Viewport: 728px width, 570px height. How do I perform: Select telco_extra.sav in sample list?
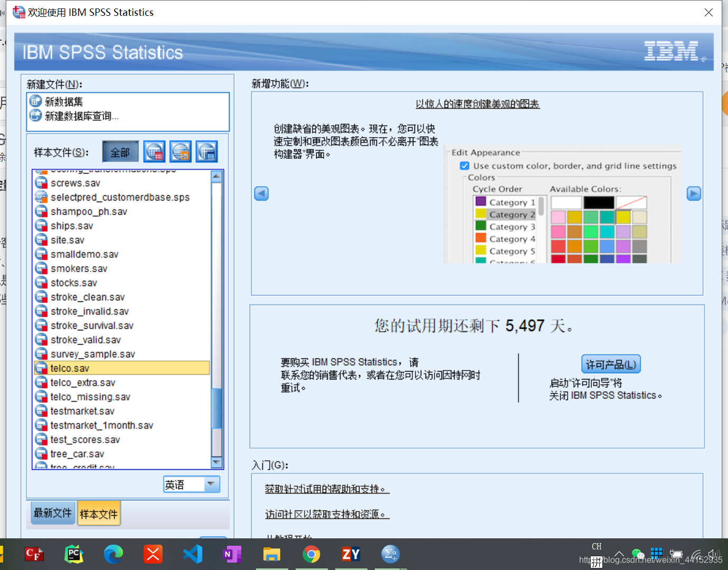122,382
